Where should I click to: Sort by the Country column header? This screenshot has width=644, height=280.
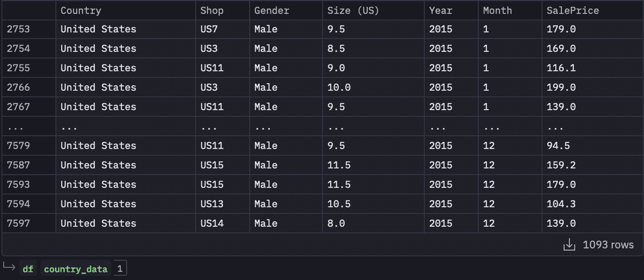click(81, 11)
